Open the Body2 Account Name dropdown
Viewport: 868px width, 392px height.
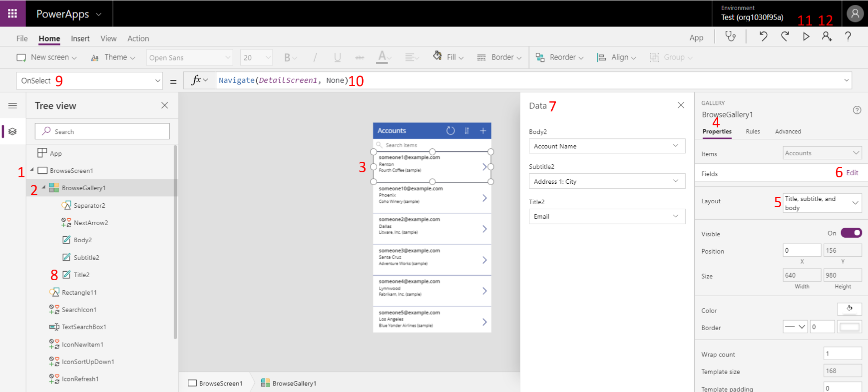[607, 146]
